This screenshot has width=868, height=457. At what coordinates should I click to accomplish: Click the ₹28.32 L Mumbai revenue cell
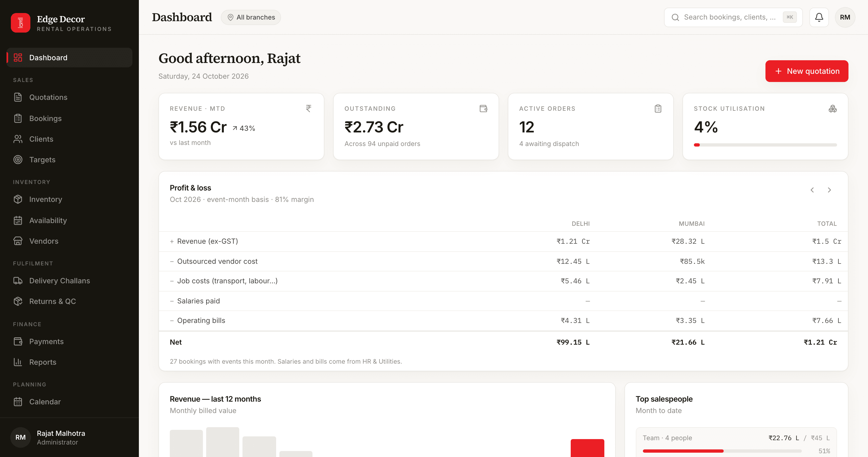(688, 242)
